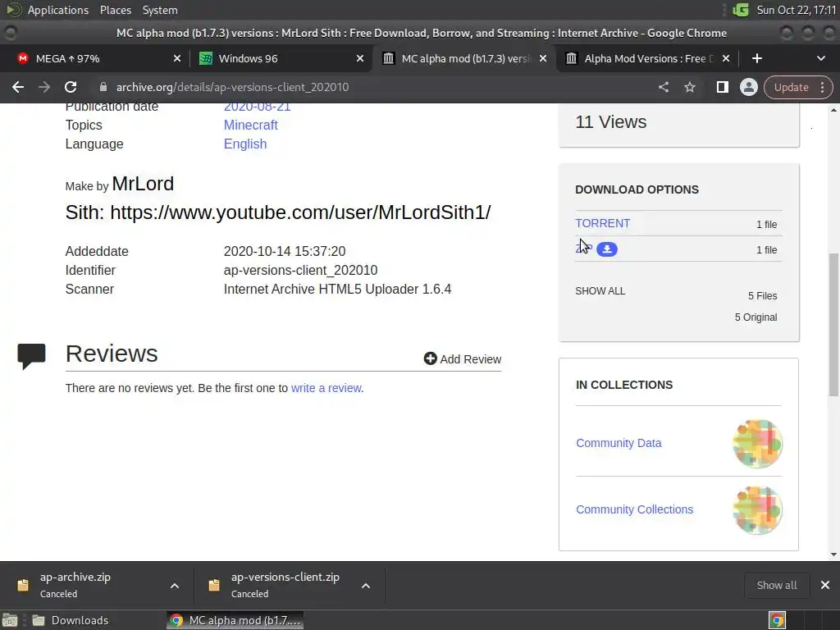The image size is (840, 630).
Task: Follow the 'write a review' link
Action: (x=326, y=388)
